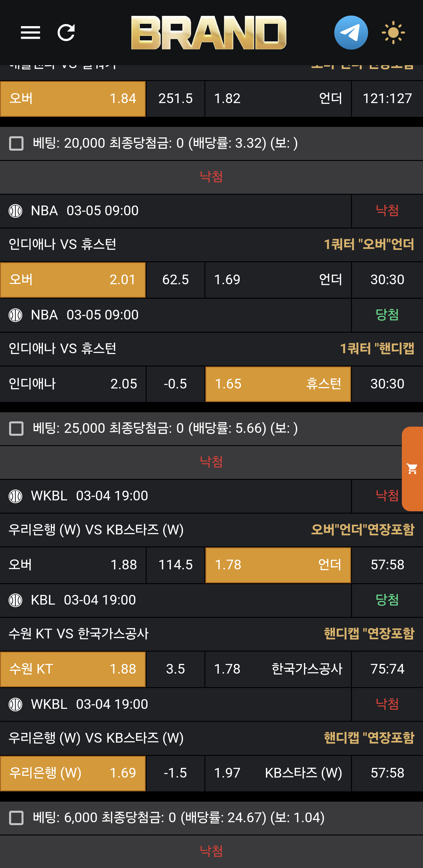Click basketball icon next to first NBA row
Image resolution: width=423 pixels, height=868 pixels.
click(16, 211)
